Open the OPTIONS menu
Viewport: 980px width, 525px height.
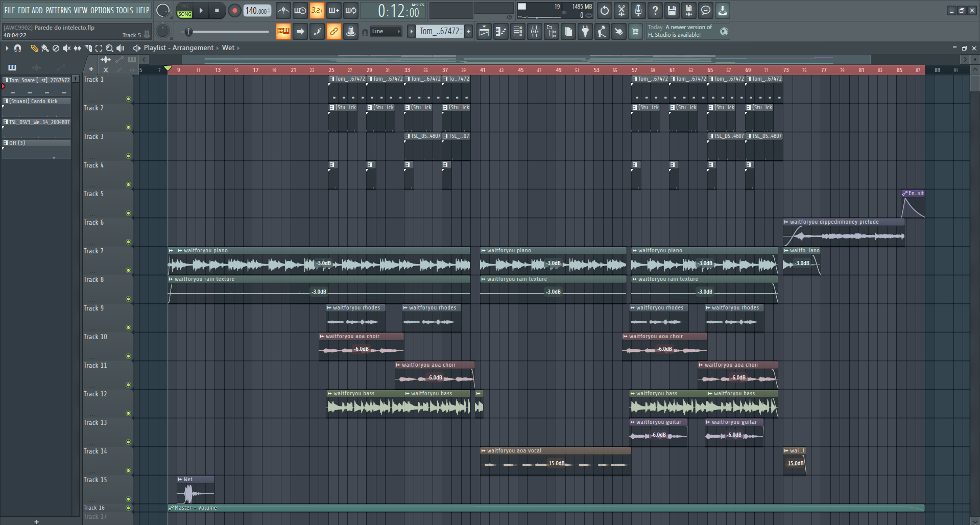102,10
